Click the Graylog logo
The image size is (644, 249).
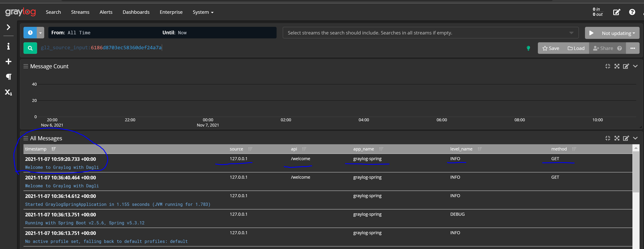[20, 12]
